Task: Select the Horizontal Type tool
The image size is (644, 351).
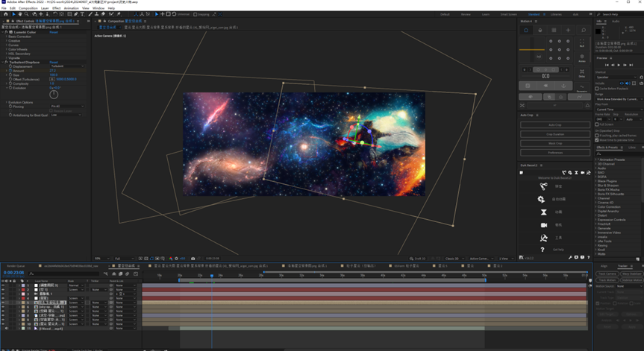Action: point(82,14)
